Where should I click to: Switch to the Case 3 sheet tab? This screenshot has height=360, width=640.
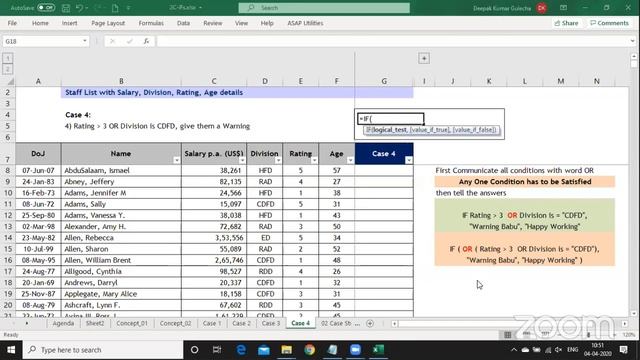click(x=271, y=323)
